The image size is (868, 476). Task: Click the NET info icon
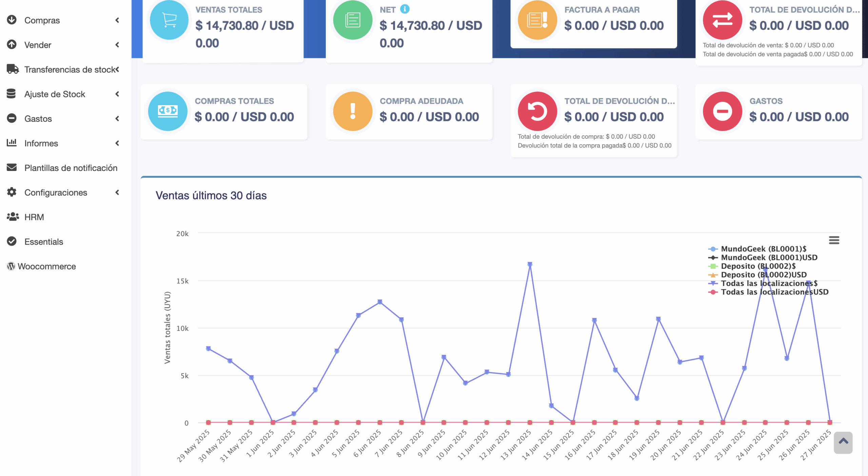[x=405, y=9]
